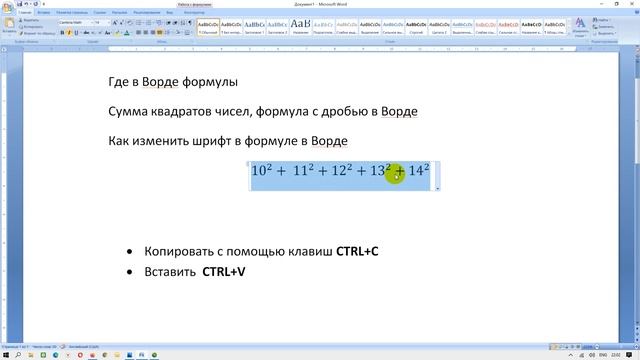Toggle subscript formatting
Image resolution: width=640 pixels, height=360 pixels.
[x=93, y=33]
